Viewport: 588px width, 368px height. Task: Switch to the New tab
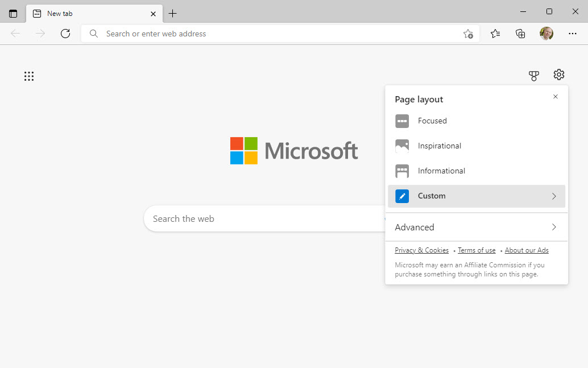click(x=85, y=13)
